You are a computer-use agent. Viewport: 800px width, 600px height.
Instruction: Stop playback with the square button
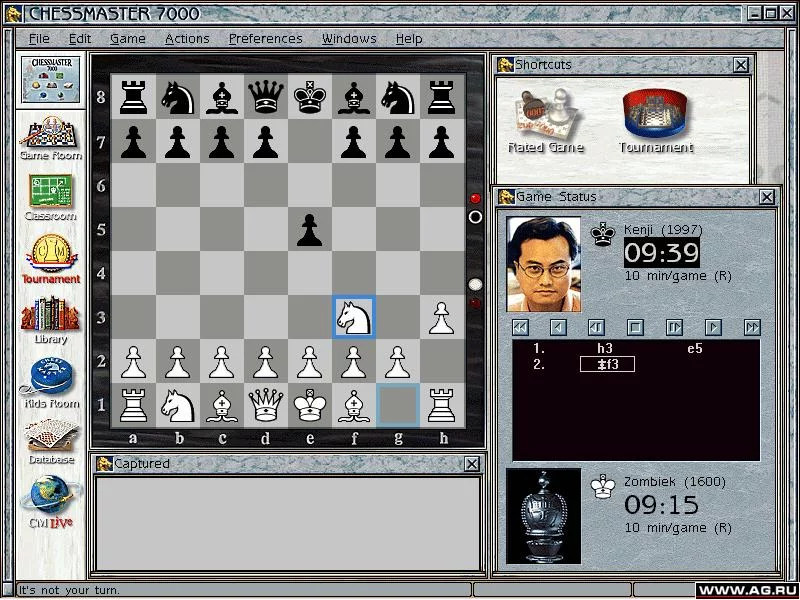635,327
